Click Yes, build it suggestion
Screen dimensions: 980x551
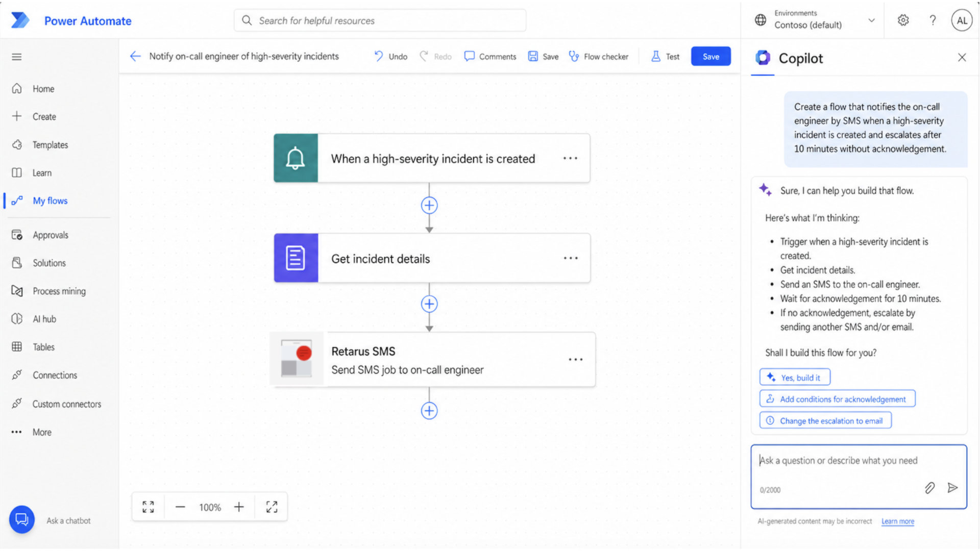tap(795, 378)
